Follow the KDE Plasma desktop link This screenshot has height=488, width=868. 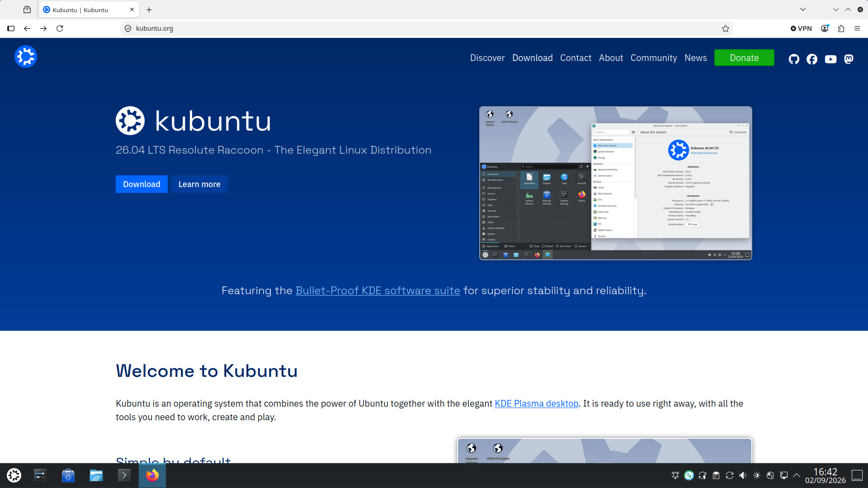[x=537, y=404]
